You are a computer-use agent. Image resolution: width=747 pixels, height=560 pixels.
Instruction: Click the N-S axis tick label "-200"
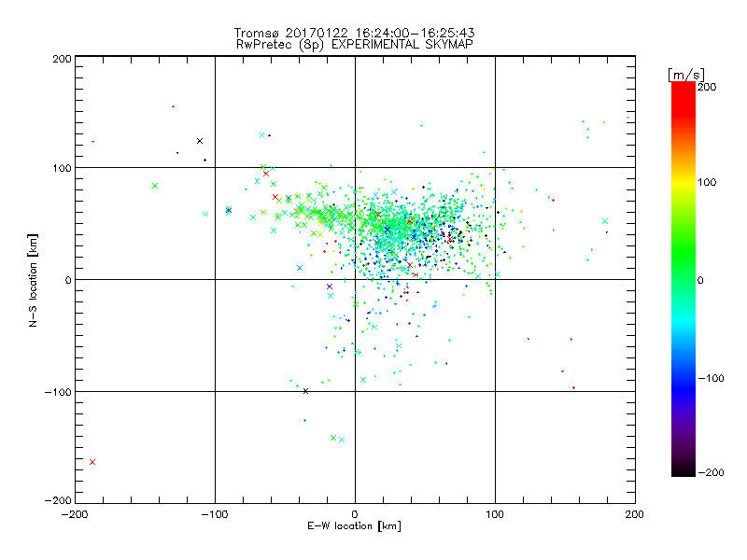(x=58, y=500)
